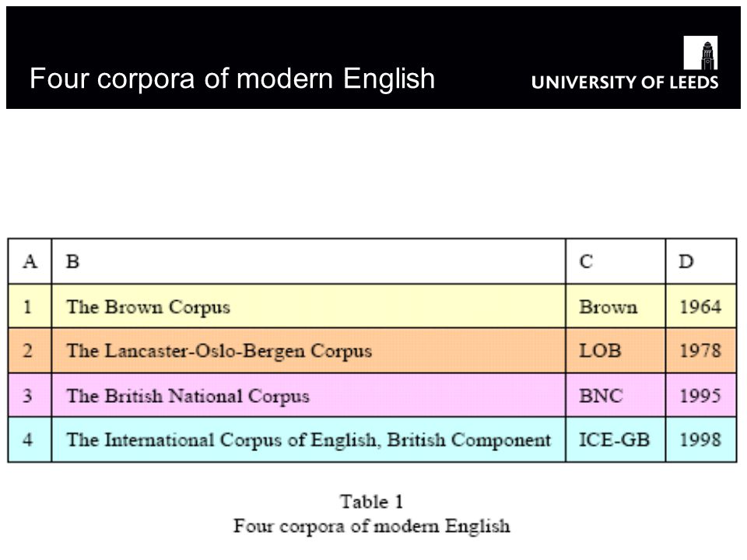The width and height of the screenshot is (747, 560).
Task: Select the ICE-GB abbreviation cell
Action: click(x=615, y=440)
